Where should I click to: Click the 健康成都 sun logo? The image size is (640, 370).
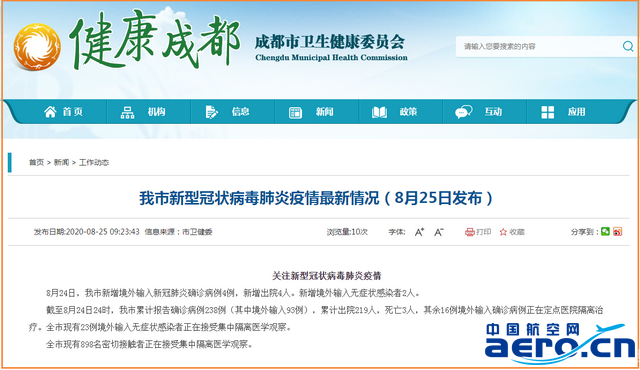[37, 47]
